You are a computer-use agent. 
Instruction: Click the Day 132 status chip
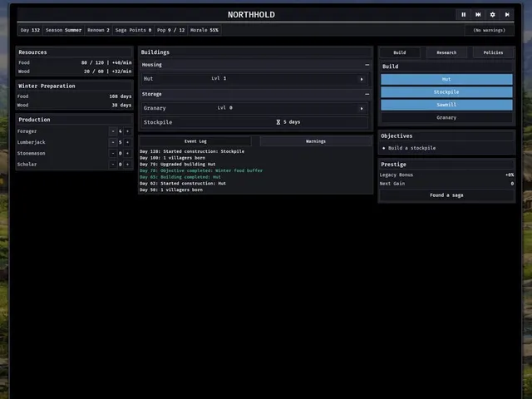point(30,30)
